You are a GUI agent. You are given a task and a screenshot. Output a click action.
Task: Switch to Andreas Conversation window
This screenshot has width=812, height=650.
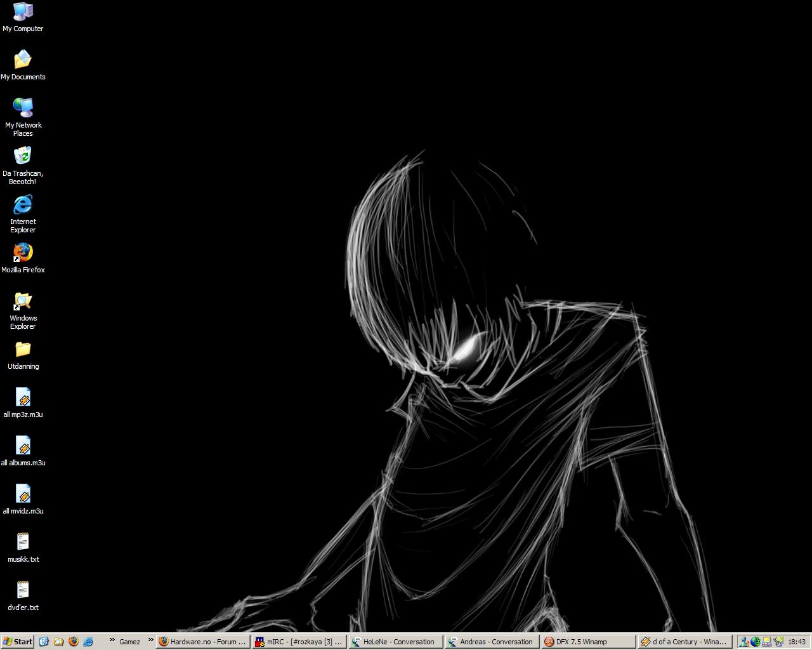pyautogui.click(x=492, y=642)
